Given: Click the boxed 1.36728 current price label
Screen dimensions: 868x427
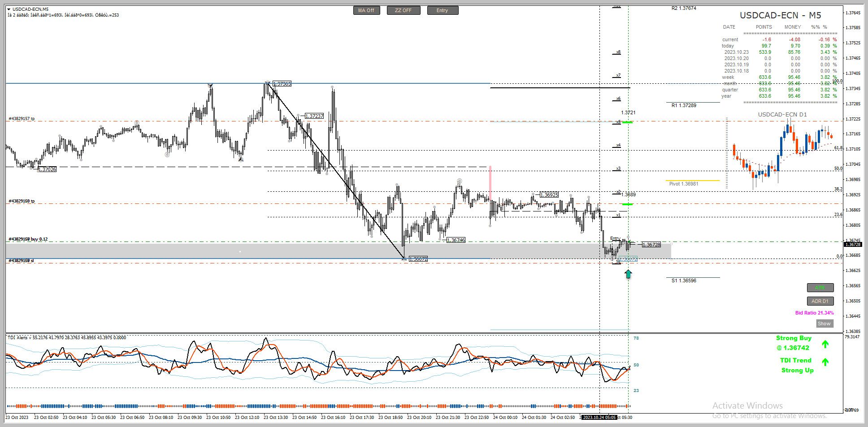Looking at the screenshot, I should pos(651,245).
